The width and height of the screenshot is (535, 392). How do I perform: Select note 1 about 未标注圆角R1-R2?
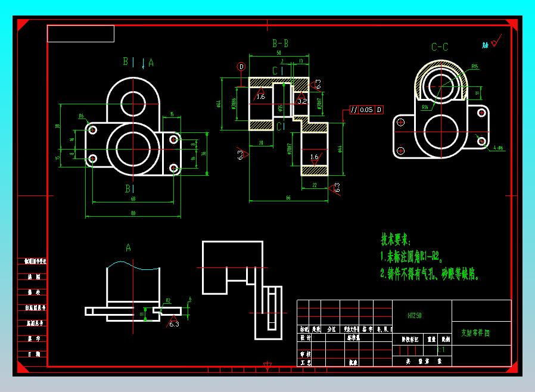click(412, 257)
